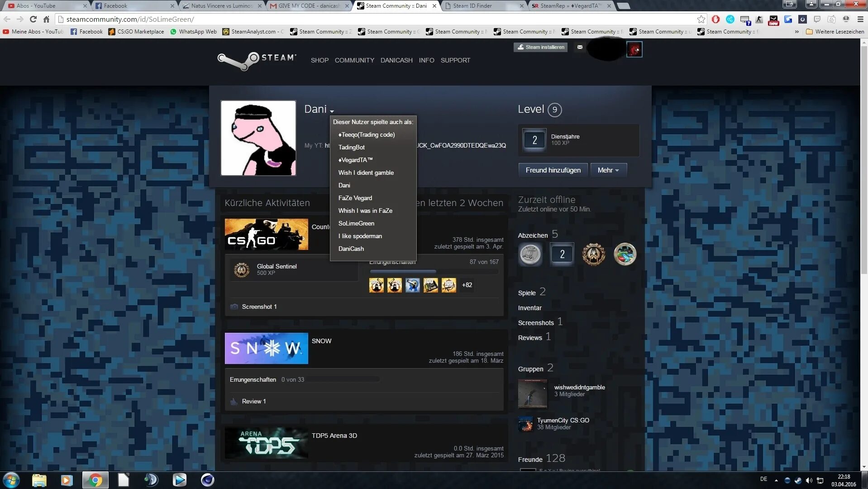Open the COMMUNITY menu
Image resolution: width=868 pixels, height=489 pixels.
354,60
